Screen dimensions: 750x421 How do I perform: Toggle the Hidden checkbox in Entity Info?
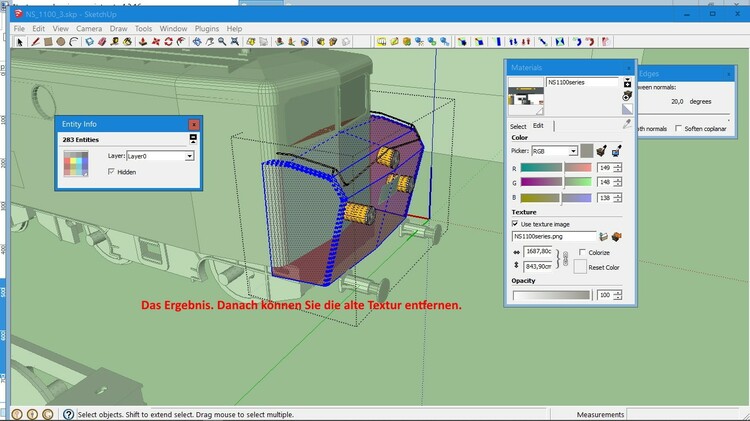[112, 172]
